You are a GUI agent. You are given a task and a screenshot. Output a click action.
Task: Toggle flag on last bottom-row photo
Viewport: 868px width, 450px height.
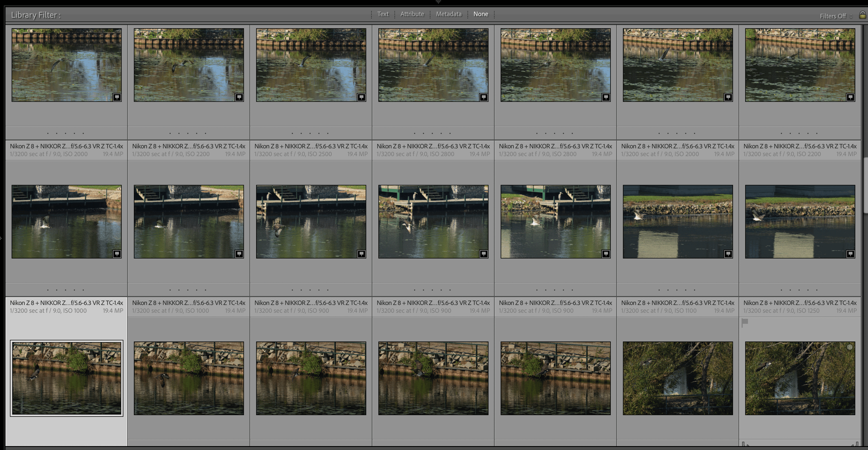(745, 322)
